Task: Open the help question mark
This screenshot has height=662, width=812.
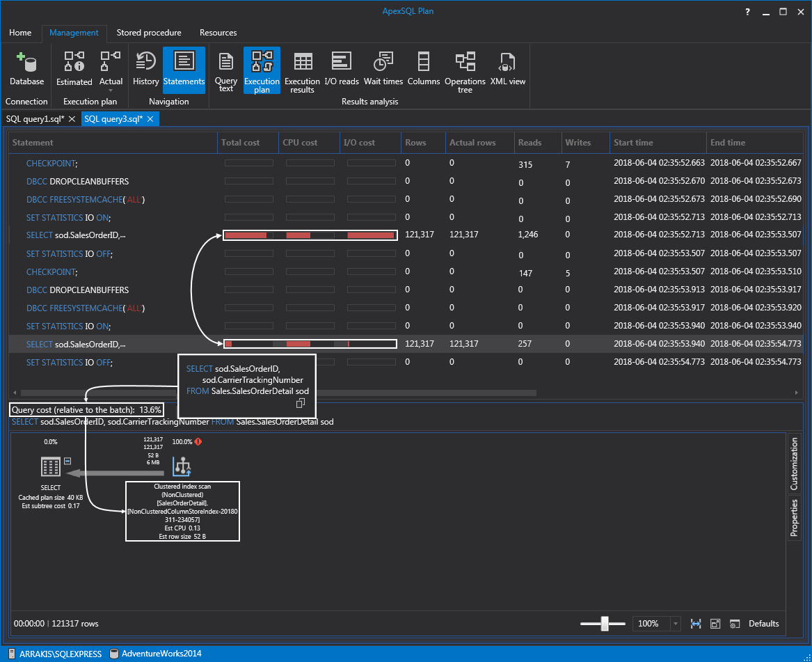Action: pos(747,12)
